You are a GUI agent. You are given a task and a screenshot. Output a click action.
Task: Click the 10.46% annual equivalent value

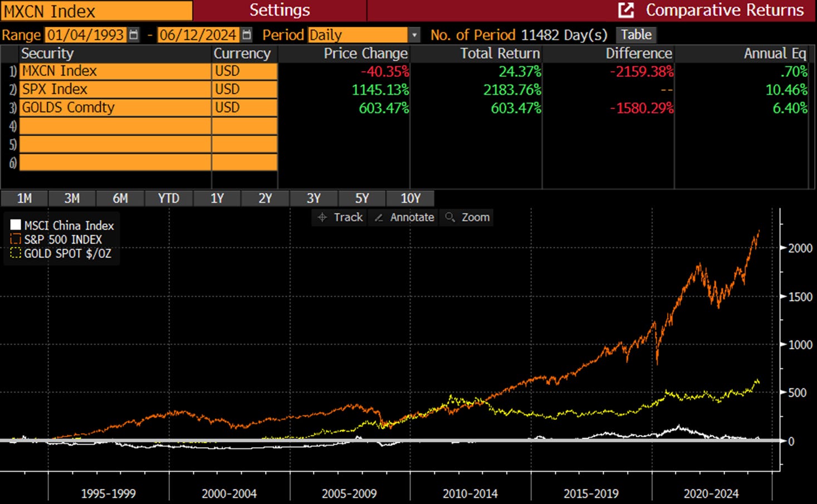(x=786, y=90)
